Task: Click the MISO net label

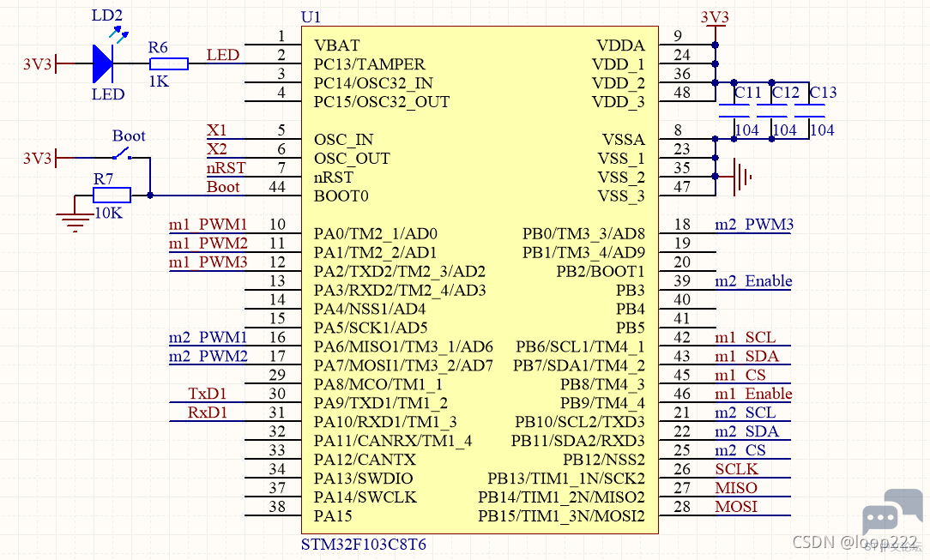Action: [735, 488]
